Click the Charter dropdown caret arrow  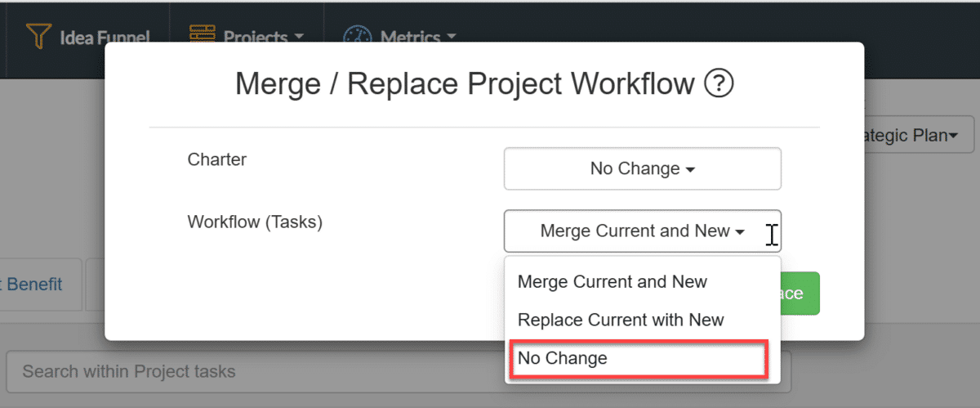tap(690, 170)
